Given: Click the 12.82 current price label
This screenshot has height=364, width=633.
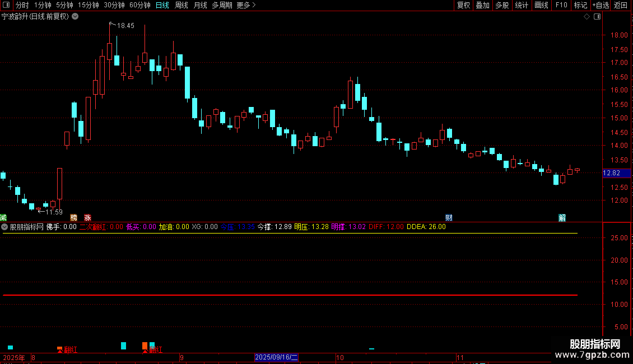Looking at the screenshot, I should pos(616,173).
